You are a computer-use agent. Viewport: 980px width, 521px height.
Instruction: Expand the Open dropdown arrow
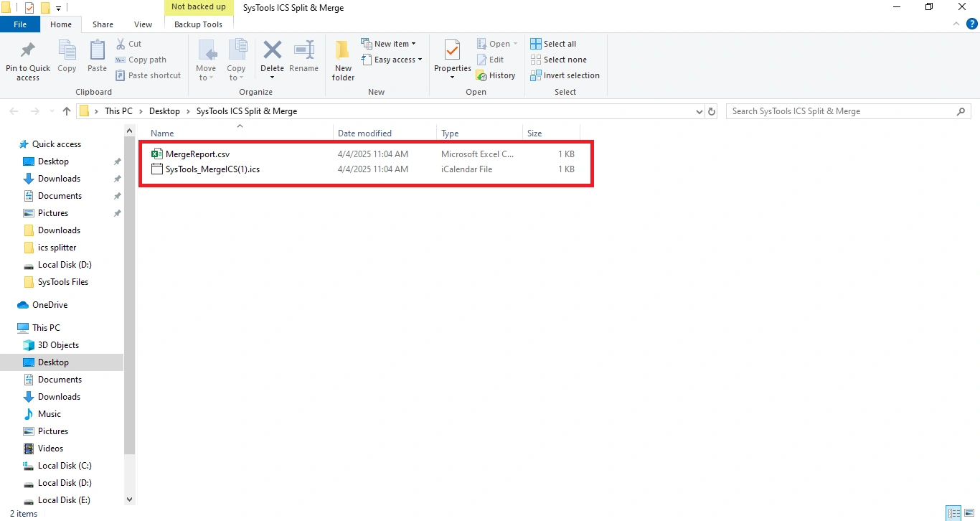click(x=515, y=44)
